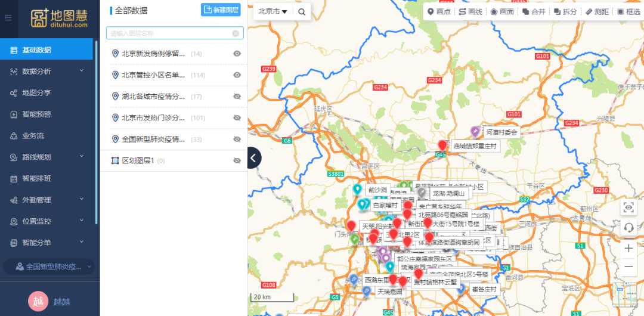Open the 越越 user name link
The height and width of the screenshot is (316, 644).
pyautogui.click(x=61, y=302)
